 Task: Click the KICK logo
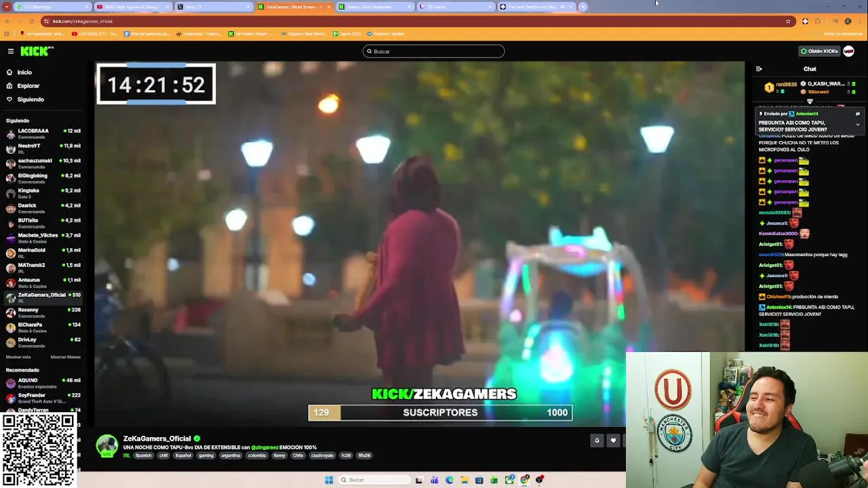pyautogui.click(x=37, y=52)
